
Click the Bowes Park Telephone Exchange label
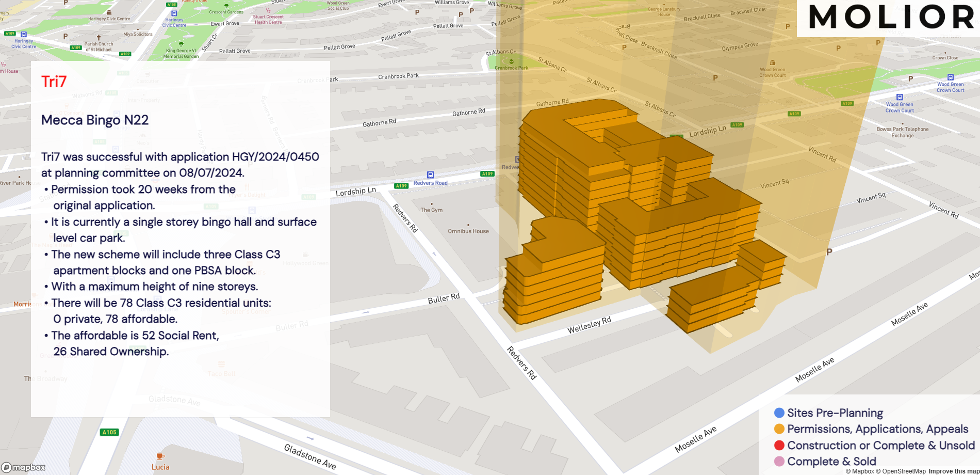click(903, 132)
